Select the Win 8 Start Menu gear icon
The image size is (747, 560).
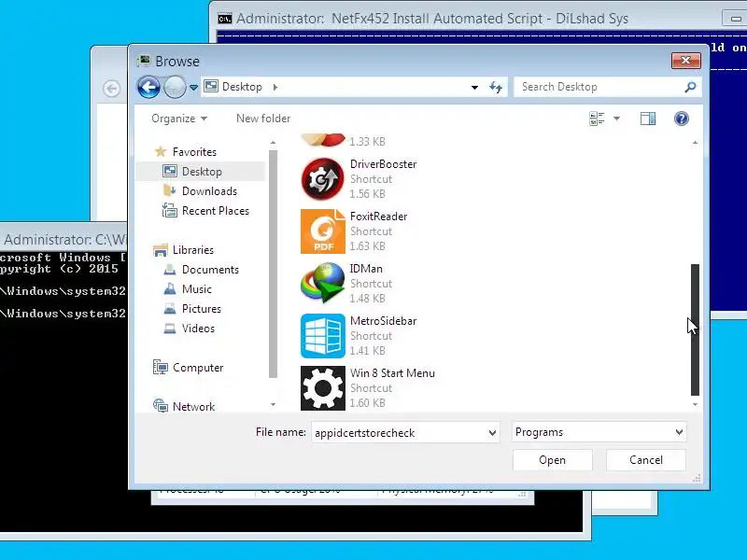(322, 388)
